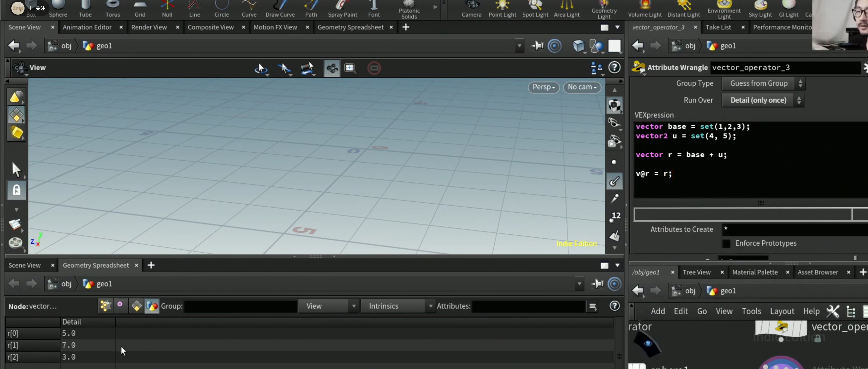Open the Layout menu in network editor

tap(782, 311)
